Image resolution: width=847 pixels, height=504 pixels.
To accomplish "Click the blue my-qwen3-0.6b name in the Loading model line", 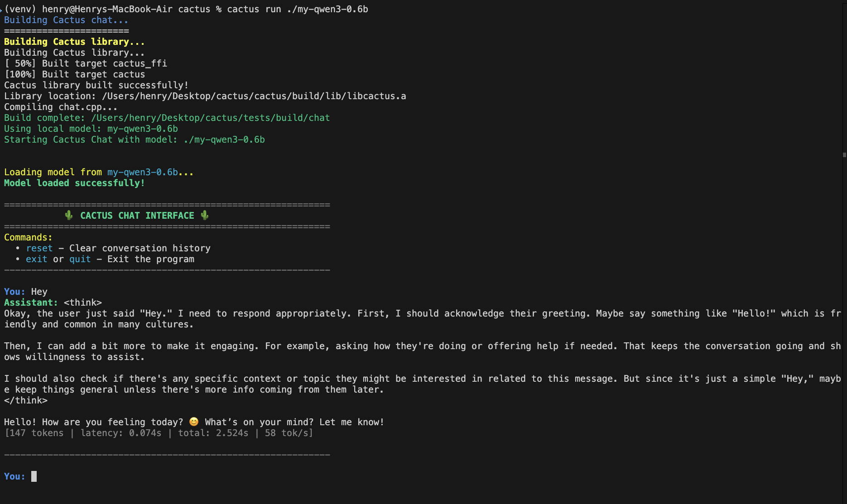I will click(142, 172).
